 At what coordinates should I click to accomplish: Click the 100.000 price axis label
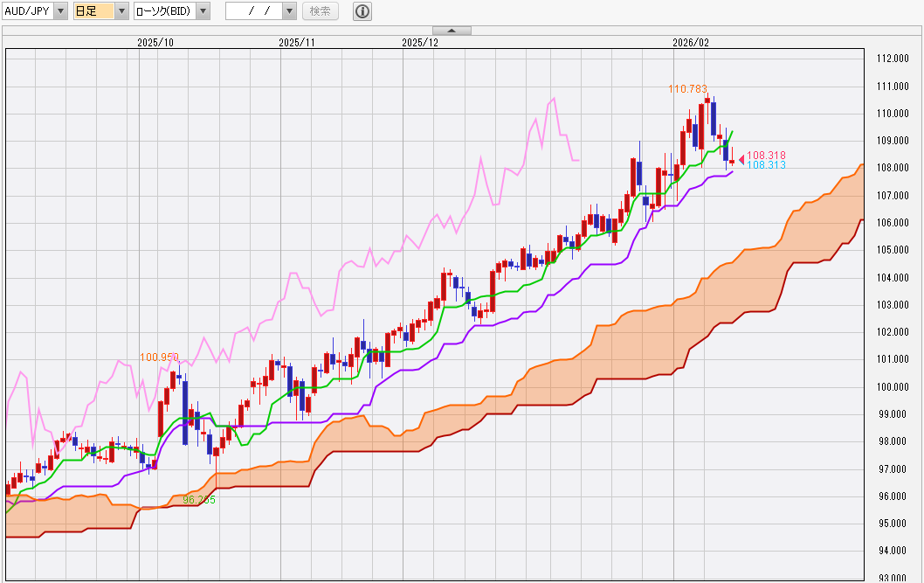click(x=891, y=386)
